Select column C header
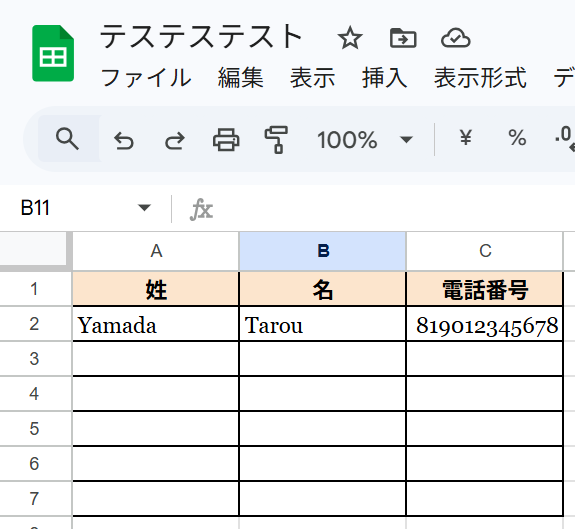This screenshot has height=529, width=575. [485, 251]
